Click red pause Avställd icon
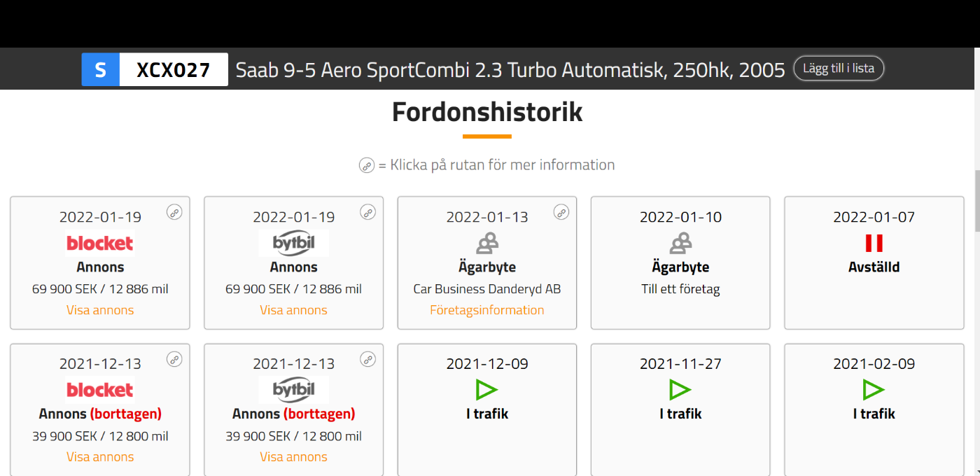This screenshot has height=476, width=980. pyautogui.click(x=874, y=243)
